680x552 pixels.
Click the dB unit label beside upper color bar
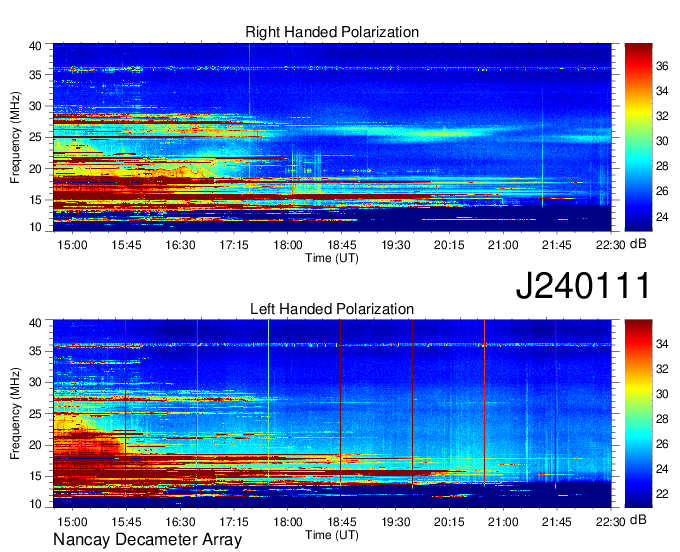(x=638, y=244)
